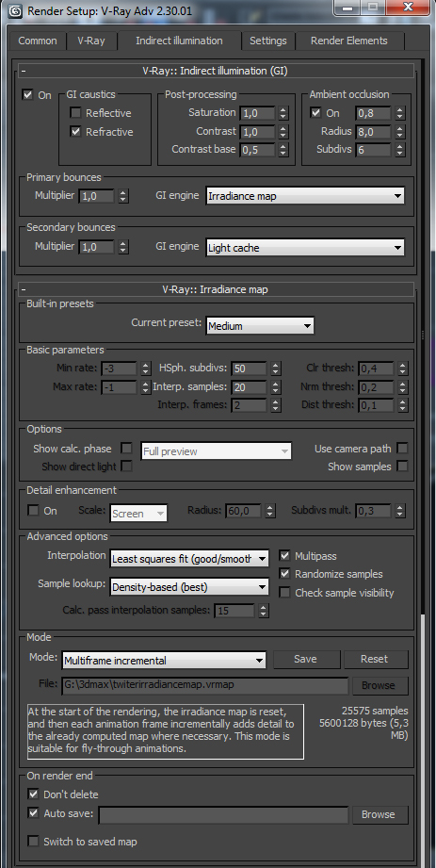Adjust the Interp. samples spinner
This screenshot has width=436, height=868.
276,386
